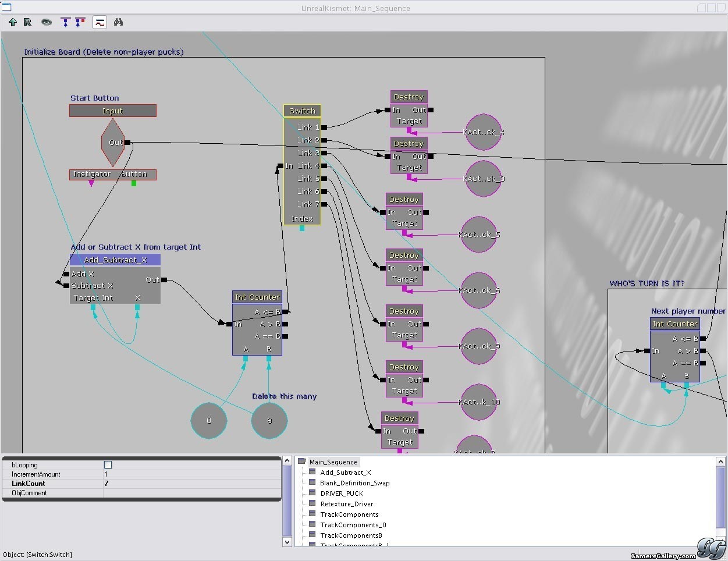Select the Start Button Input event node
Screen dimensions: 728x561
click(x=113, y=111)
